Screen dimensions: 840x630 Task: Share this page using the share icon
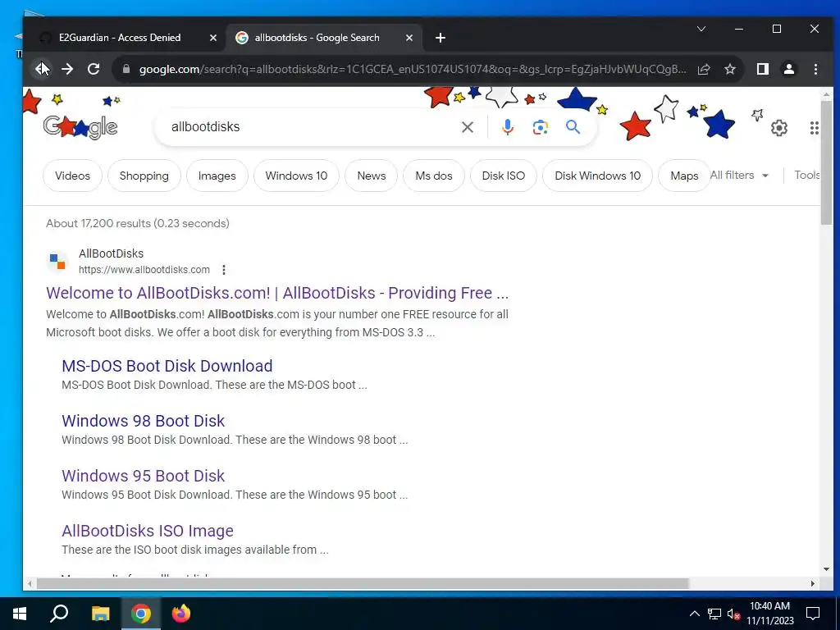coord(704,69)
